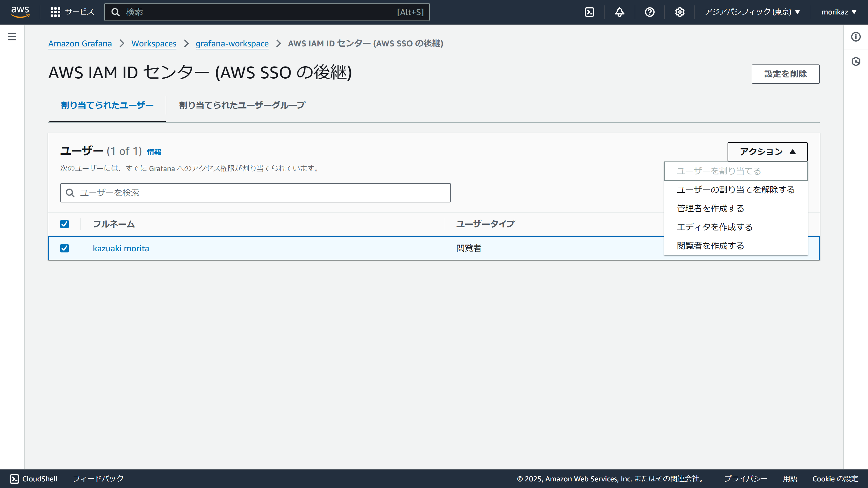The height and width of the screenshot is (488, 868).
Task: Open grafana-workspace breadcrumb link
Action: tap(232, 43)
